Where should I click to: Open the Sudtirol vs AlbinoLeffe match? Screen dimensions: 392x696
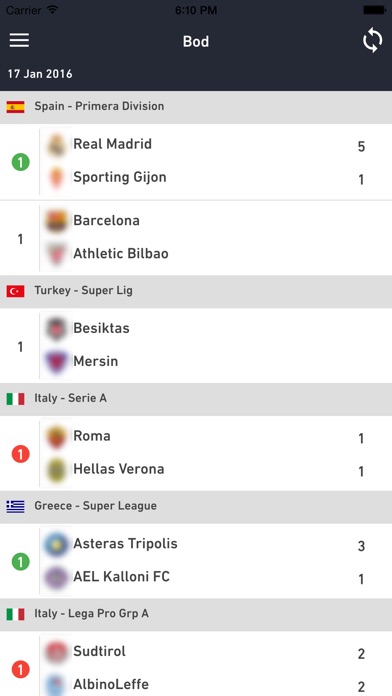click(196, 664)
